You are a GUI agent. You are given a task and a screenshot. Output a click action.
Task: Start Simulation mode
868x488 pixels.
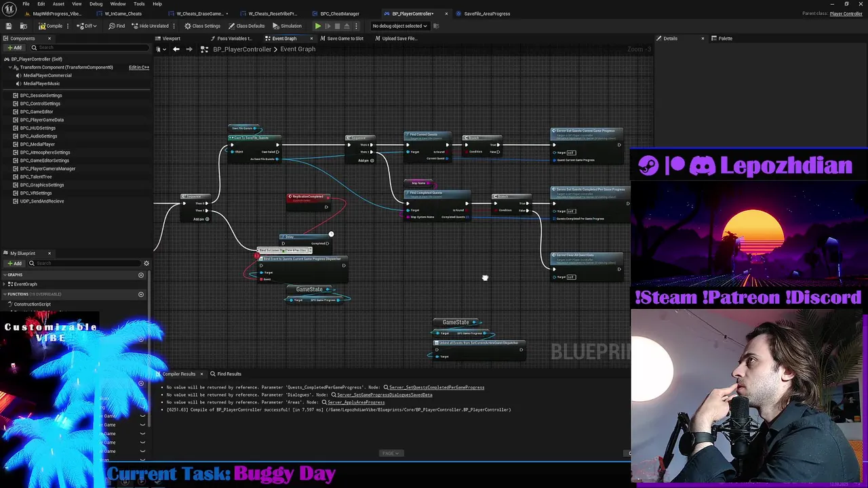(287, 26)
